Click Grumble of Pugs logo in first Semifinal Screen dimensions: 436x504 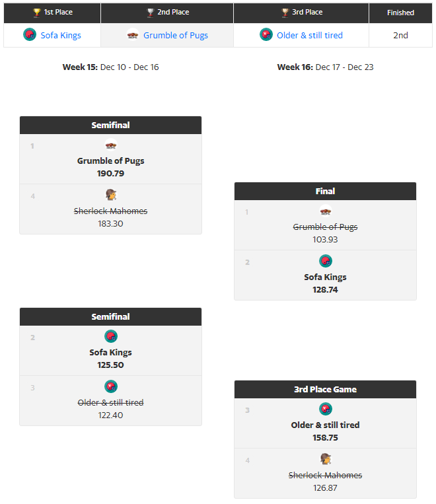[x=111, y=146]
